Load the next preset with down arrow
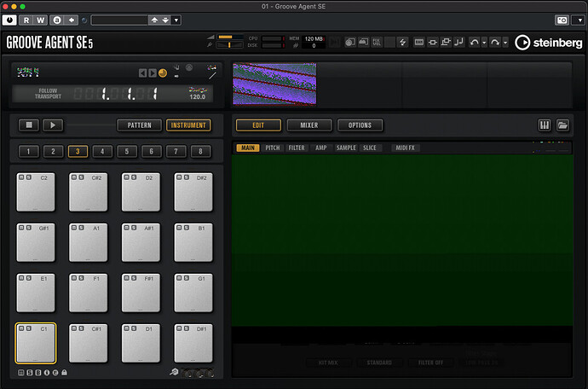 coord(165,20)
